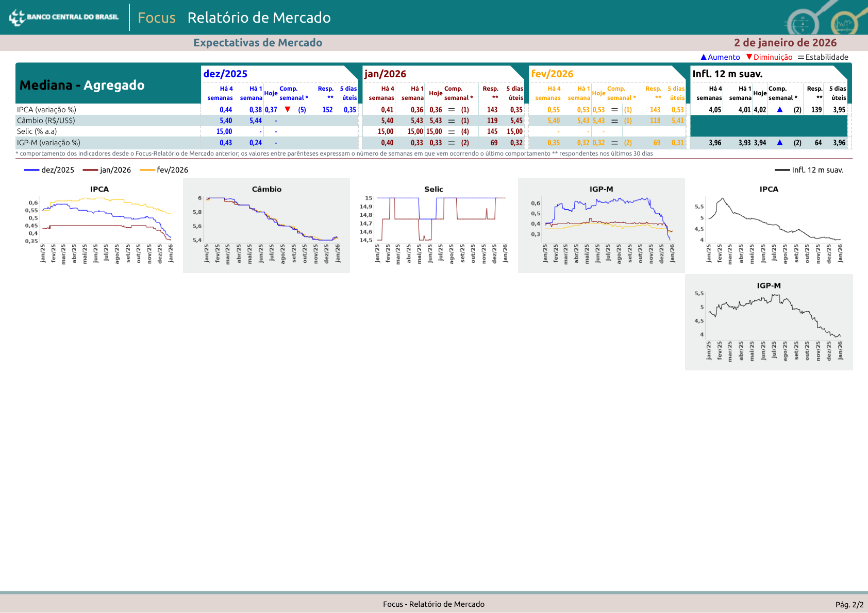Click the red Diminuição triangle in legend
Viewport: 868px width, 613px height.
(749, 57)
